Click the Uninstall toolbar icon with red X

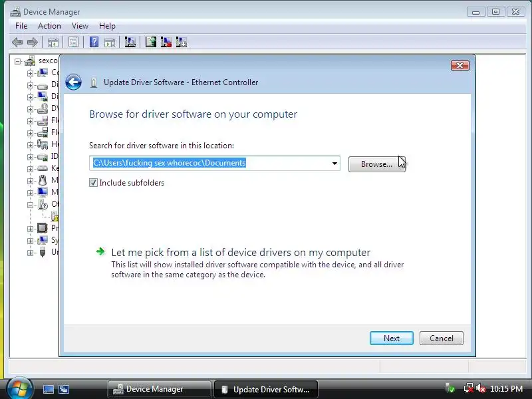(x=166, y=42)
